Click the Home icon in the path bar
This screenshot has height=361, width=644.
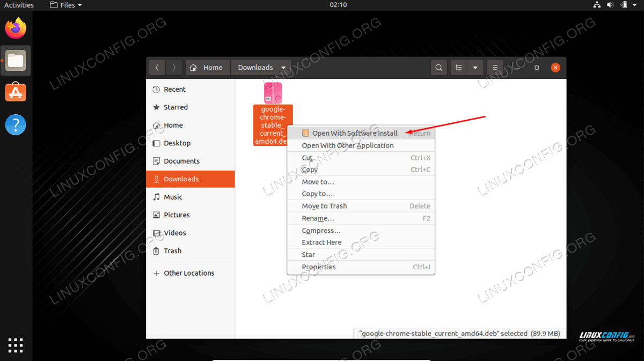[193, 68]
